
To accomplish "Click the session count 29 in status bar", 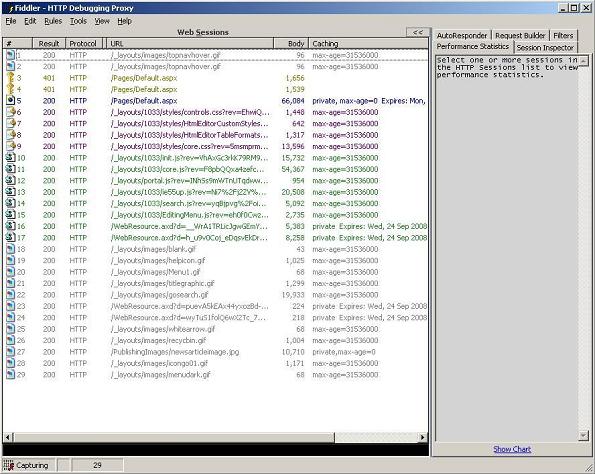I will pyautogui.click(x=97, y=465).
